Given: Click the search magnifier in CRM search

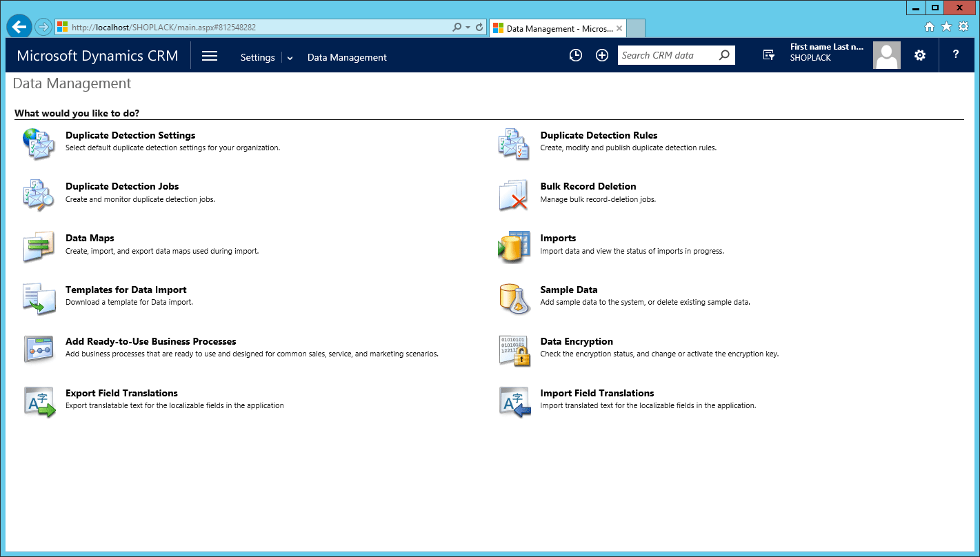Looking at the screenshot, I should (724, 55).
